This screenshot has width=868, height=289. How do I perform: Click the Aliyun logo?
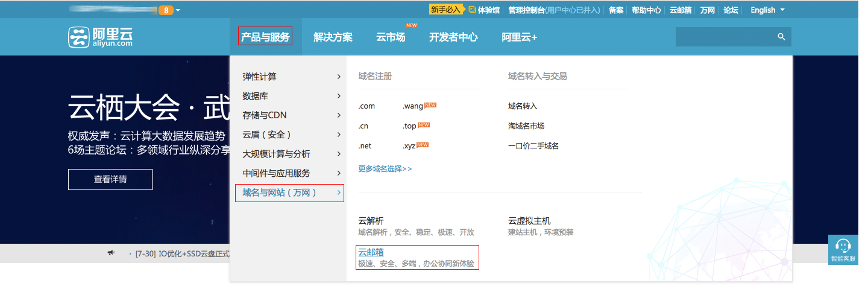click(x=100, y=37)
